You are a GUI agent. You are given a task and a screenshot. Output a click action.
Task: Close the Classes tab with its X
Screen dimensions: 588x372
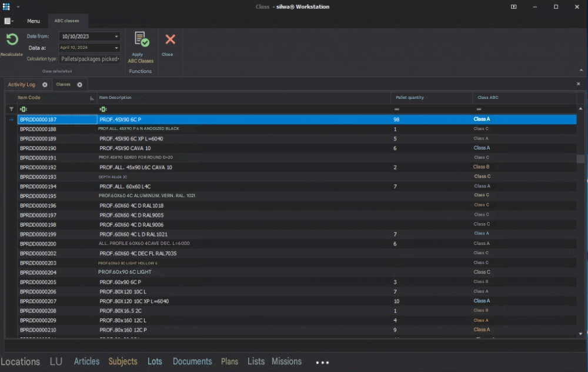click(79, 84)
